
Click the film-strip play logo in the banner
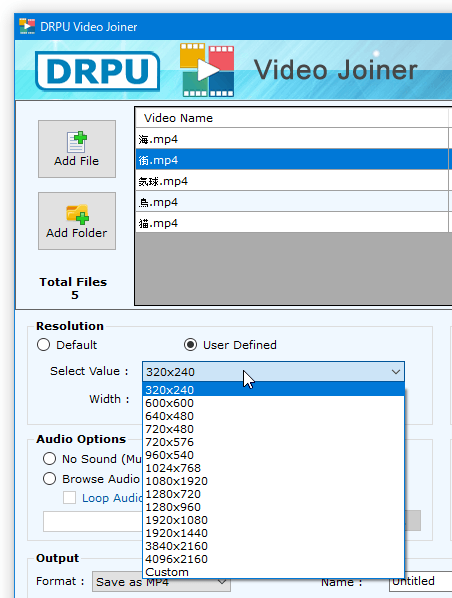[207, 70]
